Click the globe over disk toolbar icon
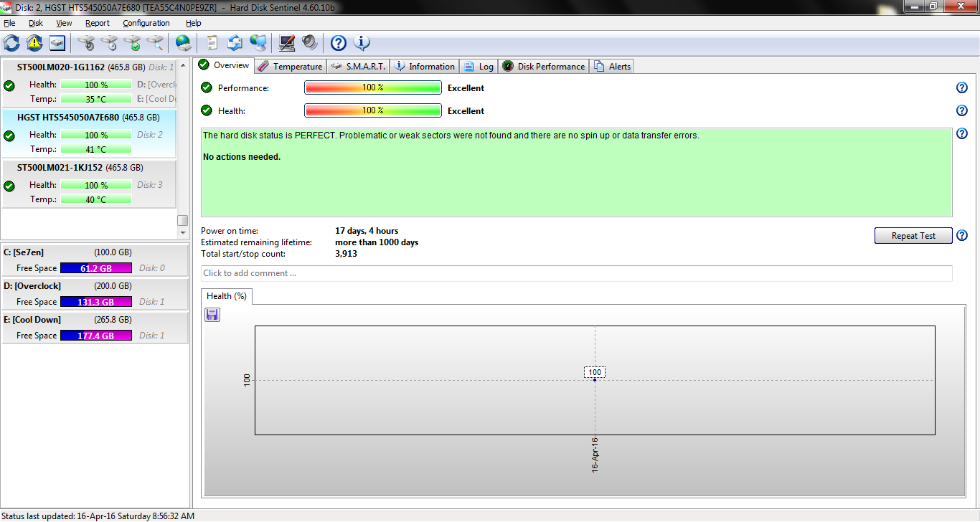This screenshot has width=980, height=522. (x=184, y=43)
